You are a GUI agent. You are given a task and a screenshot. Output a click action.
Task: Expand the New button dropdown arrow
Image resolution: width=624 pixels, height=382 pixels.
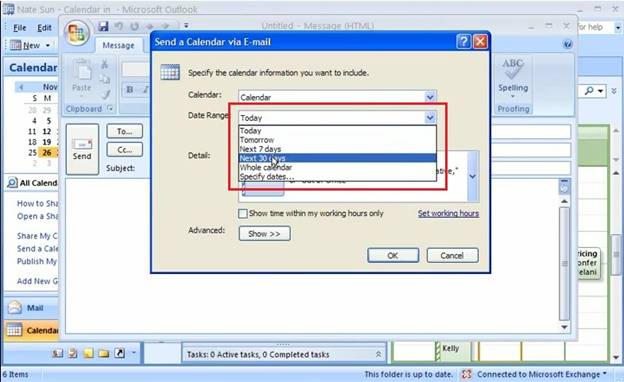coord(48,45)
